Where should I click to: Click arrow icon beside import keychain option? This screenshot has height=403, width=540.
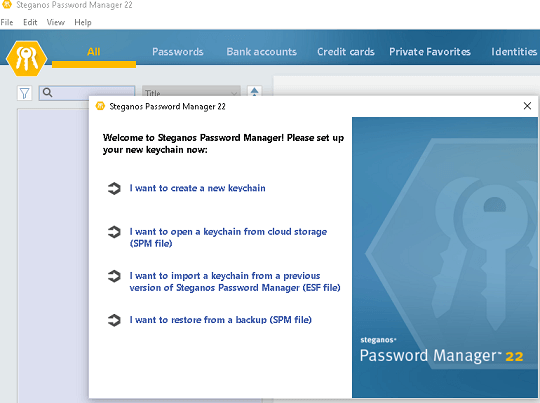(114, 276)
